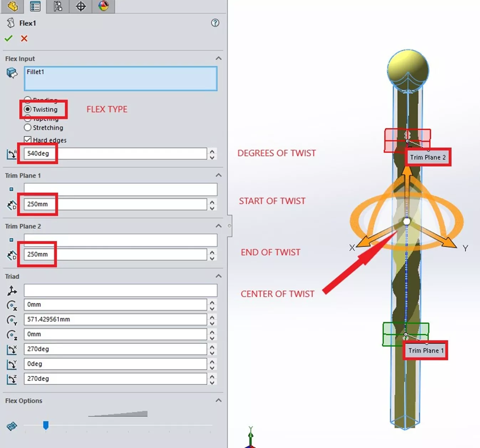Select the DimXpertManager crosshair tab icon
This screenshot has height=448, width=480.
coord(80,6)
